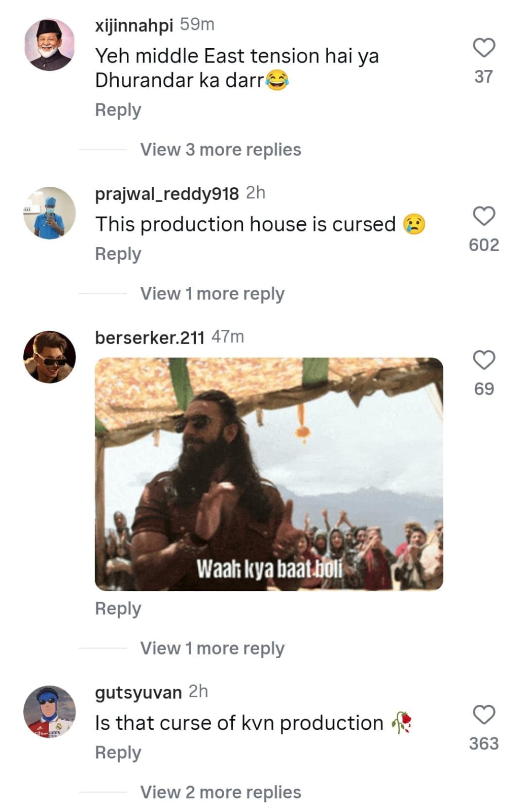Screen dimensions: 525x812
Task: Expand 3 more replies under xijinnahpi
Action: [x=220, y=150]
